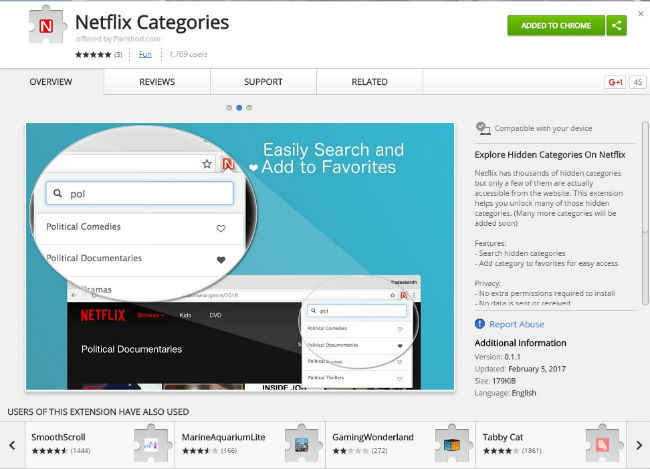Viewport: 650px width, 469px height.
Task: Switch to the Reviews tab
Action: [x=157, y=82]
